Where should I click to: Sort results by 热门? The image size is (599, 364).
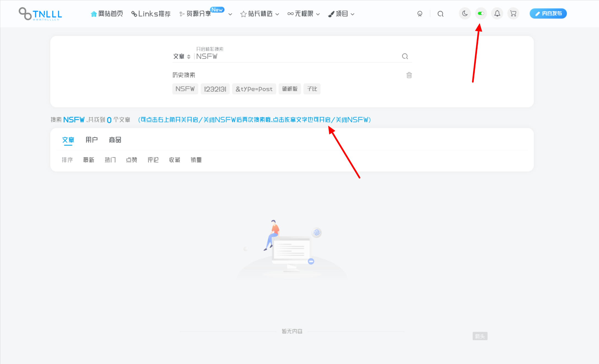point(110,160)
